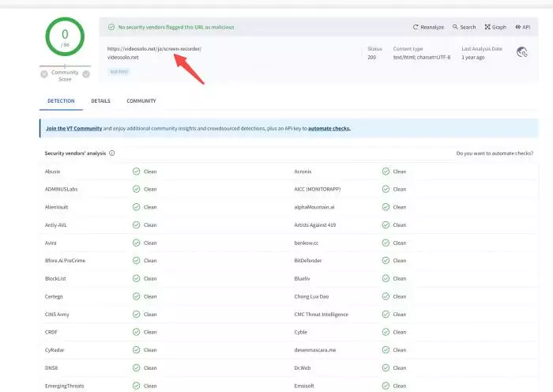
Task: Click the Emsisoft clean check icon
Action: point(386,386)
